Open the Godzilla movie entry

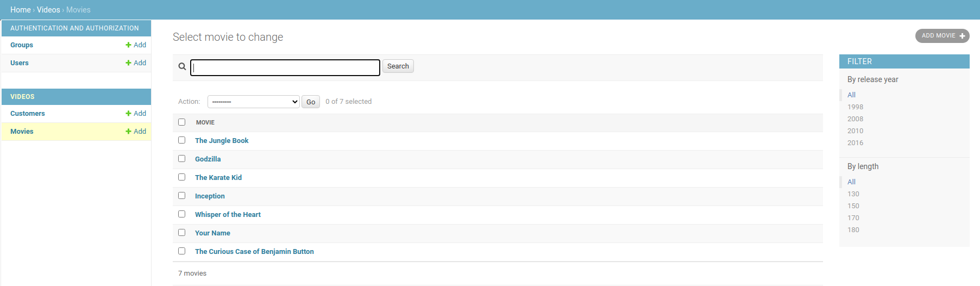[208, 159]
